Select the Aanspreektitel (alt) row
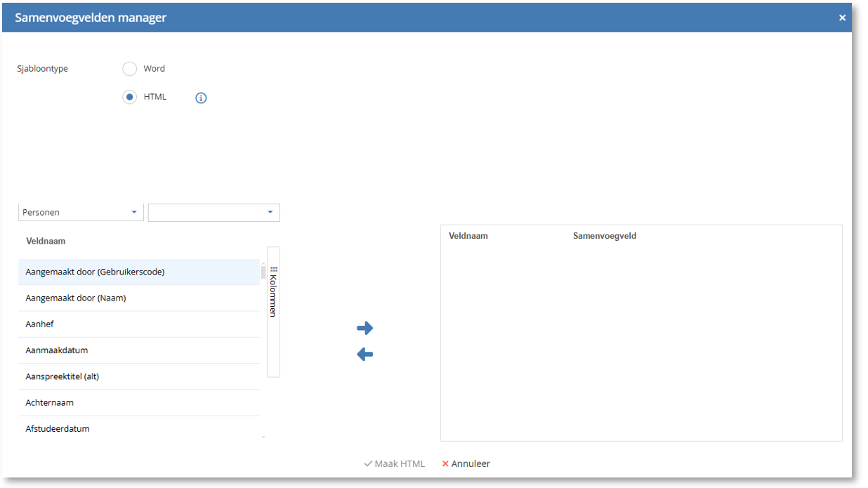 click(139, 376)
